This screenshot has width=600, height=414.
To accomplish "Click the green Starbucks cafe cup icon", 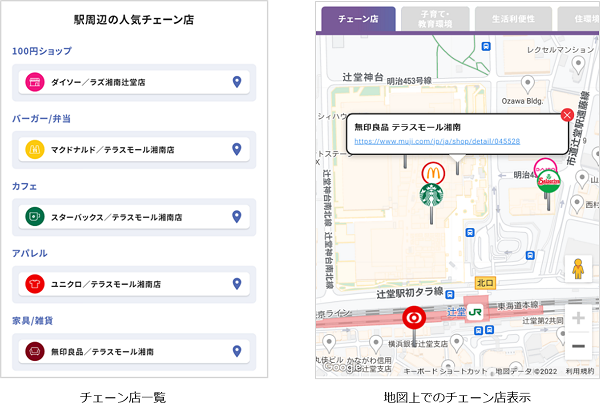I will click(35, 217).
